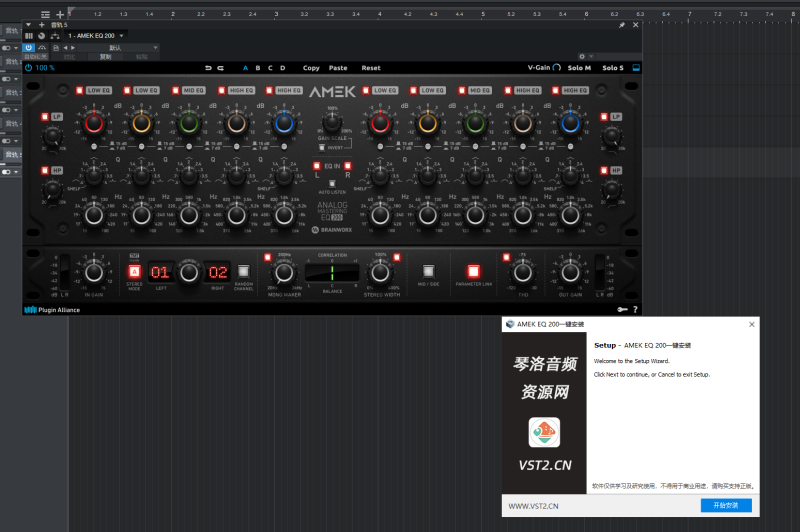
Task: Toggle left channel red-knob LOW EQ band
Action: 80,90
